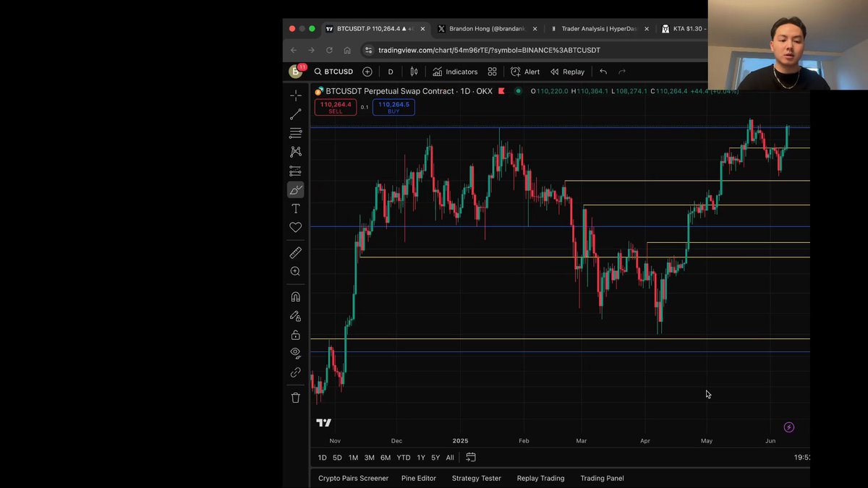Set the range to 6M
The width and height of the screenshot is (868, 488).
pyautogui.click(x=386, y=458)
